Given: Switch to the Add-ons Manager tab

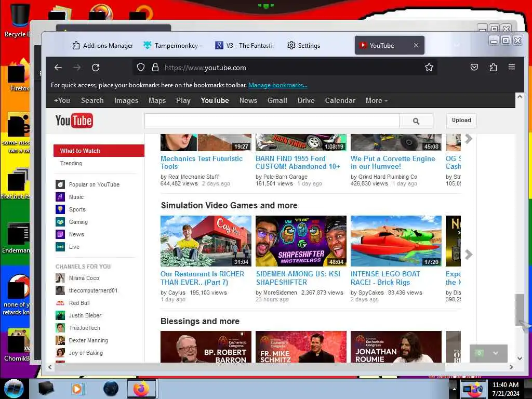Looking at the screenshot, I should point(103,46).
